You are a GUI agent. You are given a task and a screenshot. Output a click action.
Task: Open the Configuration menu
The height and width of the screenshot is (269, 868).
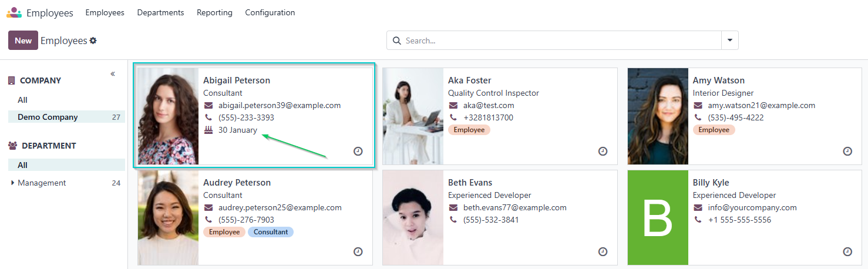[x=270, y=12]
